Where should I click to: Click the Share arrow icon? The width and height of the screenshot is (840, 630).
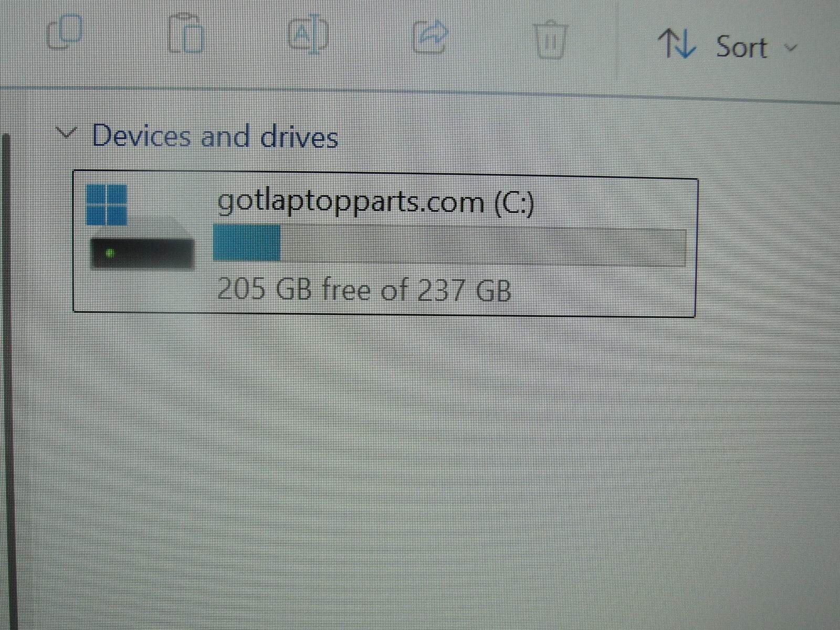[430, 36]
